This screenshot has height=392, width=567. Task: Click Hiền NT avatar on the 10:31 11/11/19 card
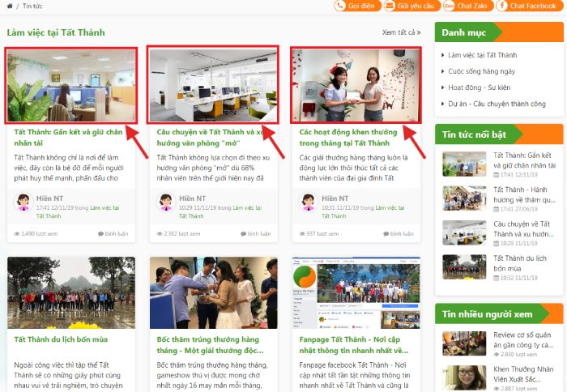coord(309,202)
